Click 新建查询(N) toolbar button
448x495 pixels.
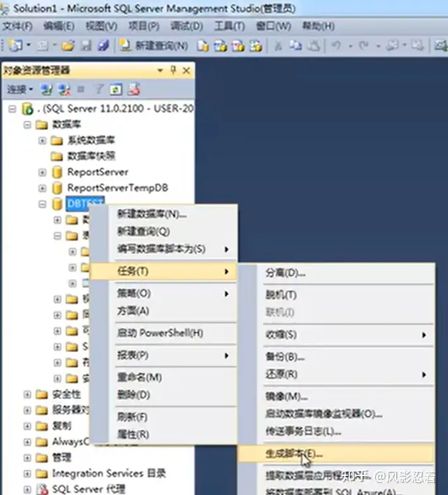click(154, 46)
